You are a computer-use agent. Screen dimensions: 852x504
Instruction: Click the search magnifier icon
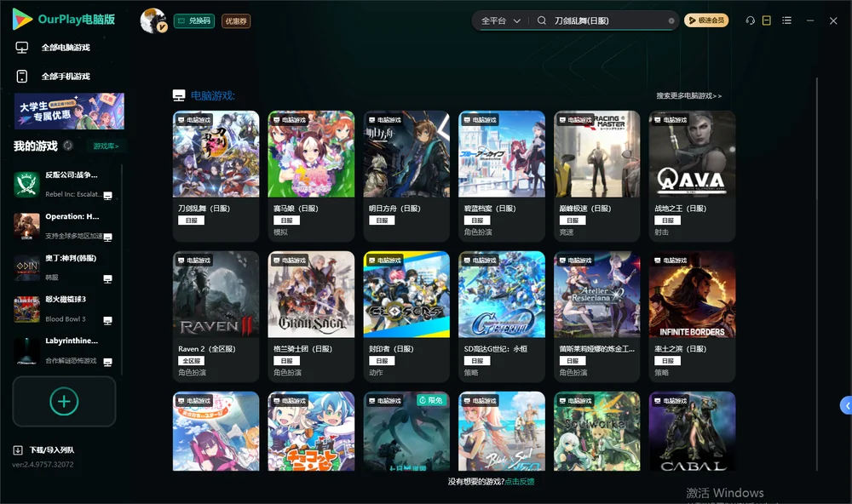[542, 20]
